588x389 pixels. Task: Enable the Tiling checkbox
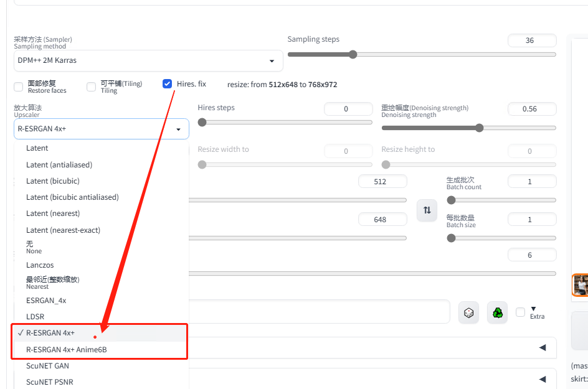click(x=92, y=86)
